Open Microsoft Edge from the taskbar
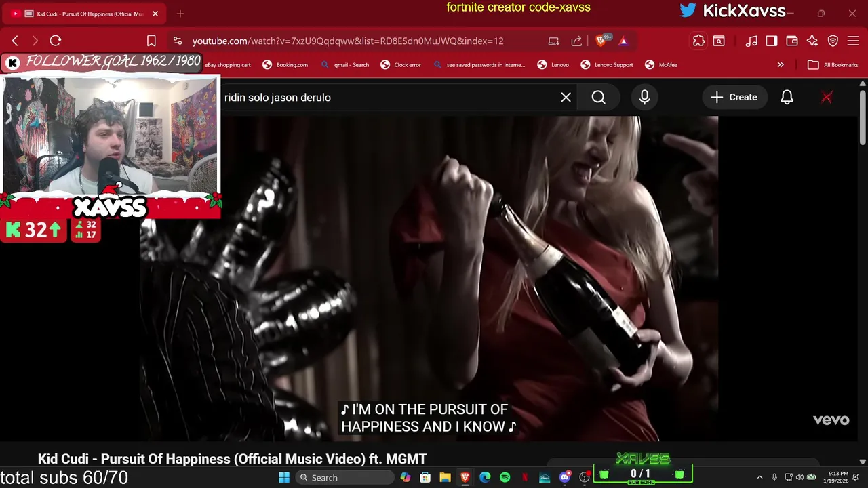This screenshot has width=868, height=488. 485,477
